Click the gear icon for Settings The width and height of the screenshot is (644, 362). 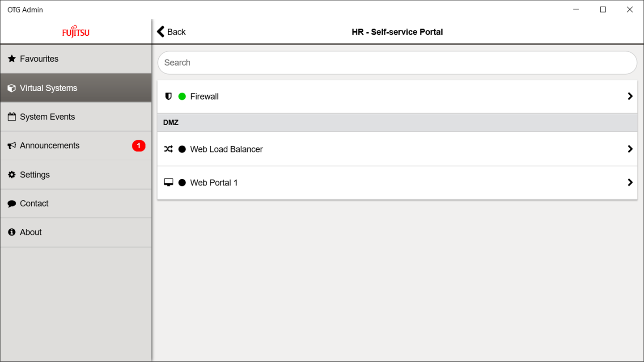tap(12, 175)
